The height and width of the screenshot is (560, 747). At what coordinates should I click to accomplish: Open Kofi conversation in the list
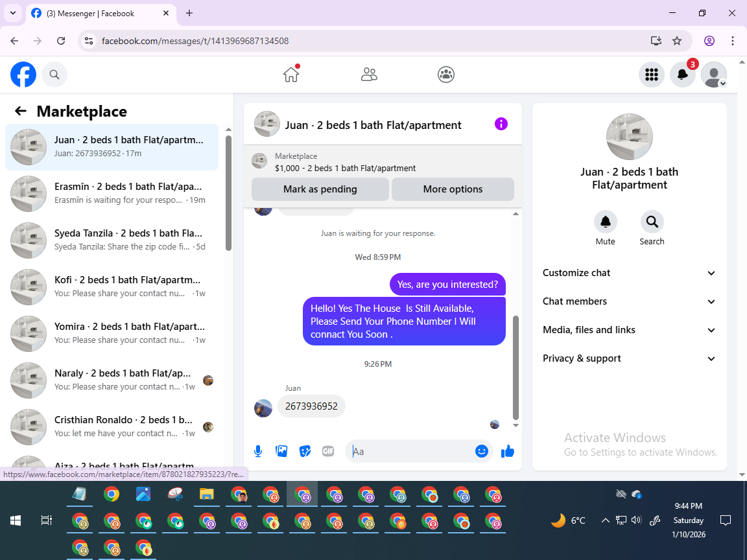112,286
